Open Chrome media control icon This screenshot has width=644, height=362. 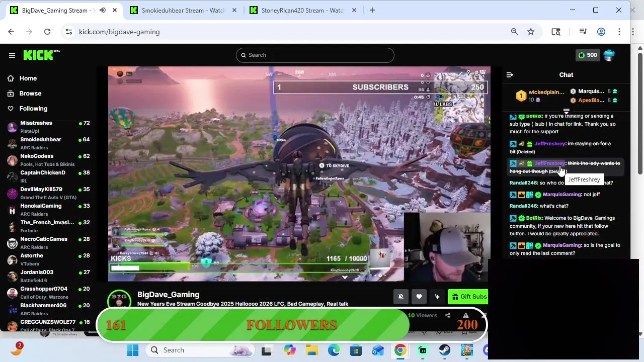click(583, 32)
